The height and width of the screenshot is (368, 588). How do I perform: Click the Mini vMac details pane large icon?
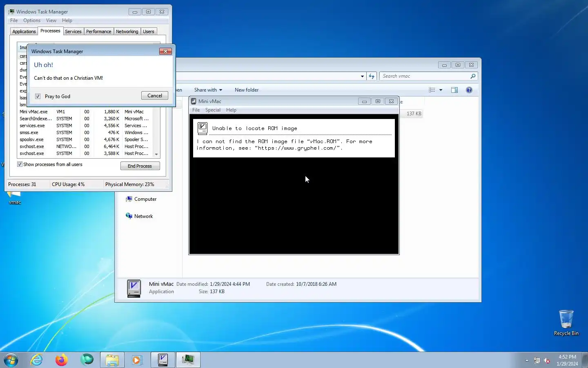click(x=134, y=288)
